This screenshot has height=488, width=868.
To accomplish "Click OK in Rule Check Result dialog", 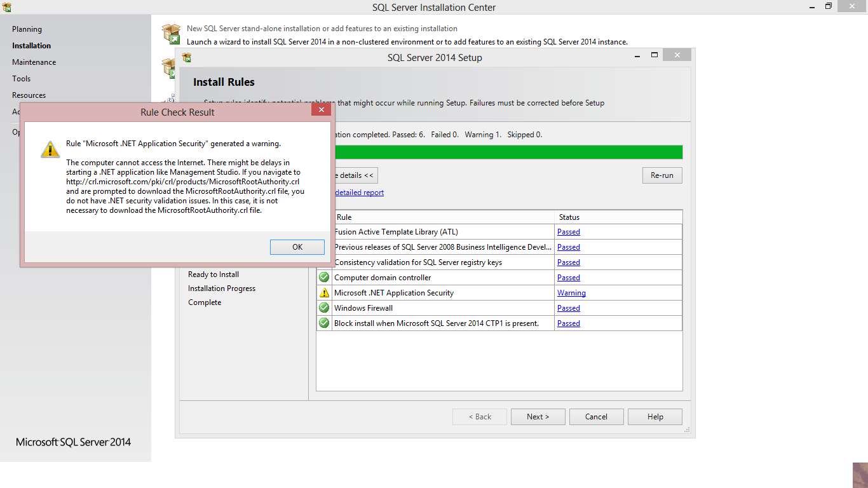I will [297, 247].
